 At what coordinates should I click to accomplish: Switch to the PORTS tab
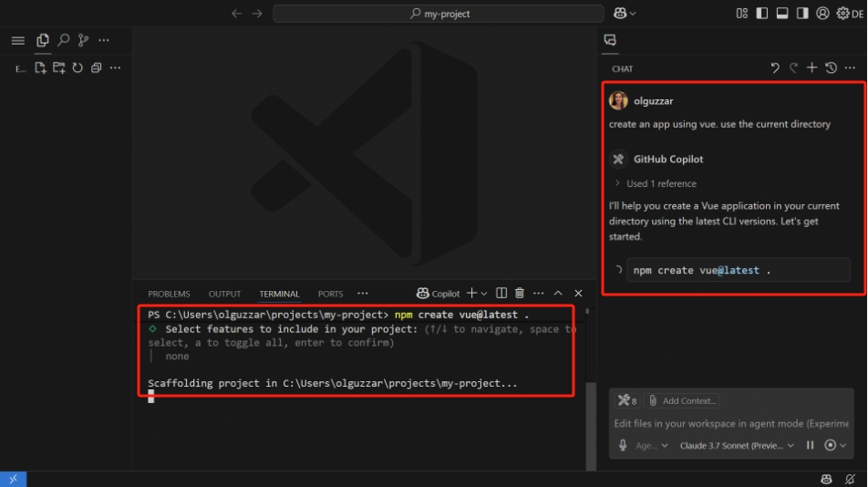pos(330,294)
